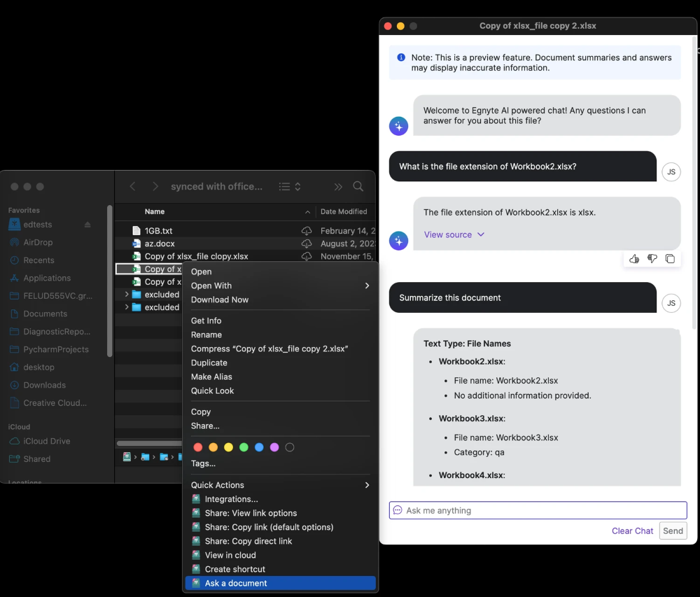Apply the yellow tag color
The height and width of the screenshot is (597, 700).
228,447
